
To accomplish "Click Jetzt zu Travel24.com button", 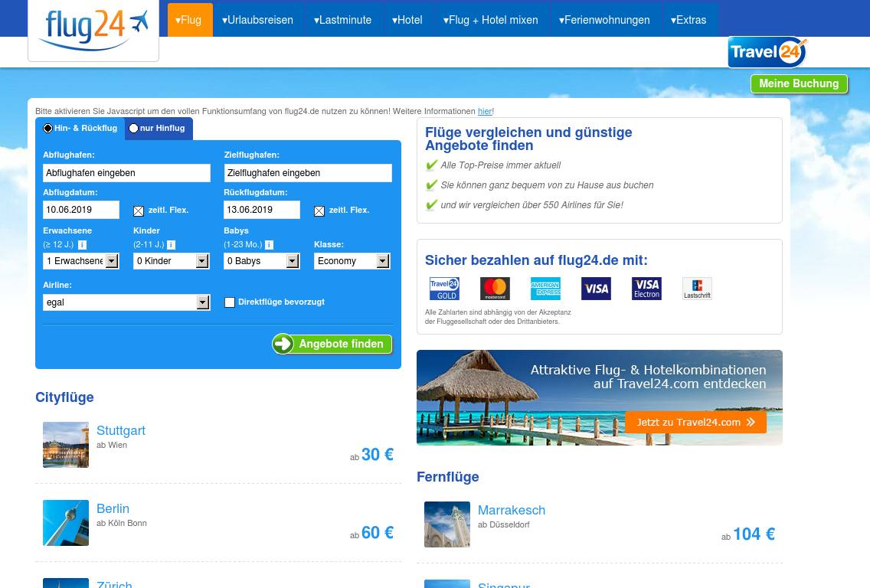I will 696,422.
